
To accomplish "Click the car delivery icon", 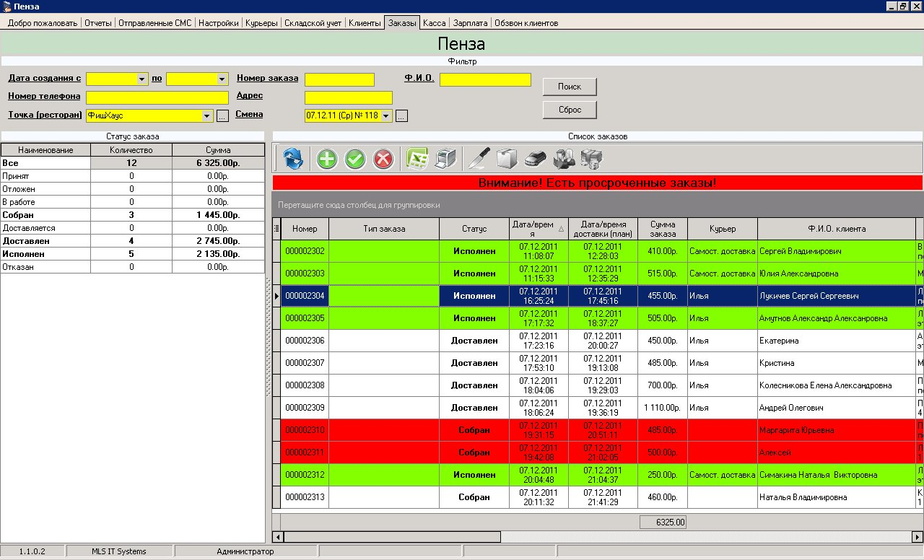I will (x=536, y=159).
